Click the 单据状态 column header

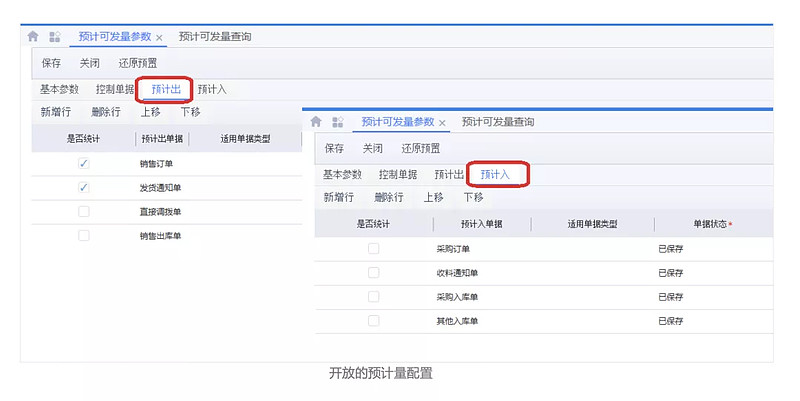(x=710, y=224)
